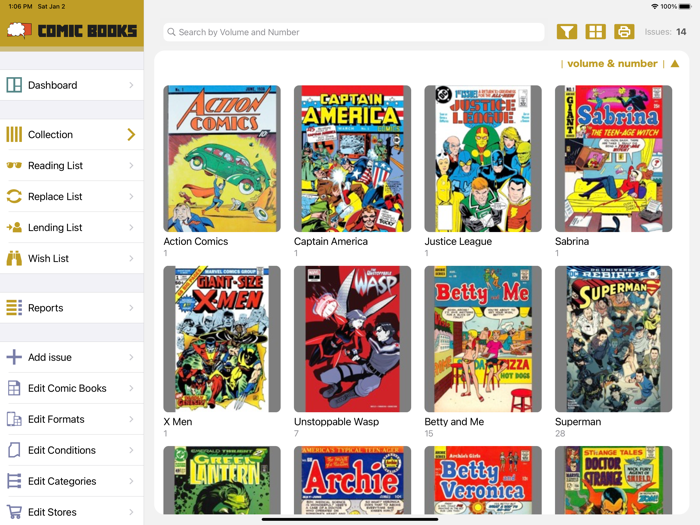
Task: Click the Edit Categories icon
Action: point(14,481)
